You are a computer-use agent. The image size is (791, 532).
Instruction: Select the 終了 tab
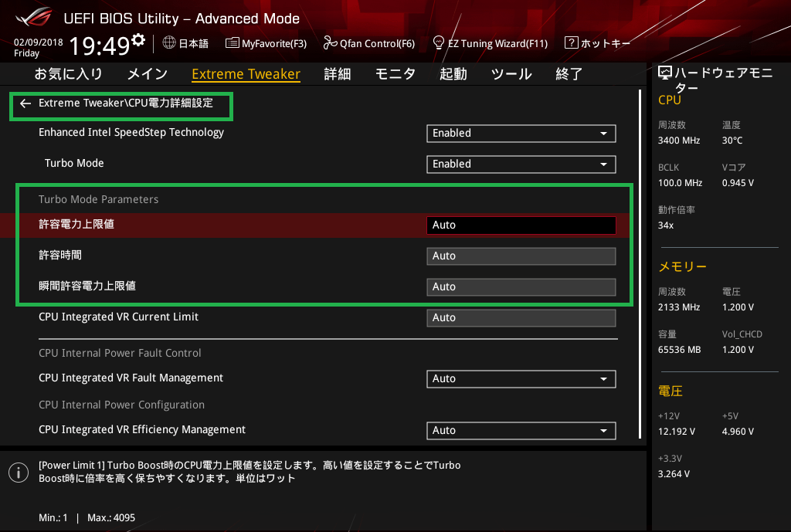[569, 74]
